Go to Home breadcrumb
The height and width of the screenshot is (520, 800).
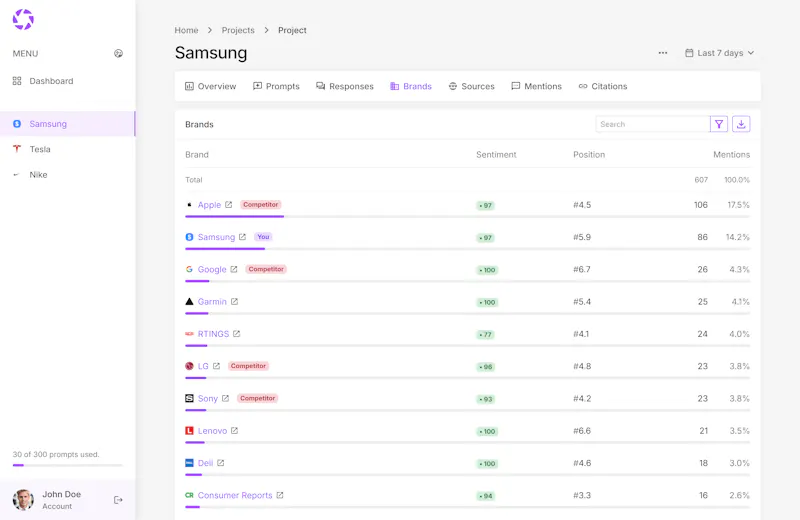(186, 30)
